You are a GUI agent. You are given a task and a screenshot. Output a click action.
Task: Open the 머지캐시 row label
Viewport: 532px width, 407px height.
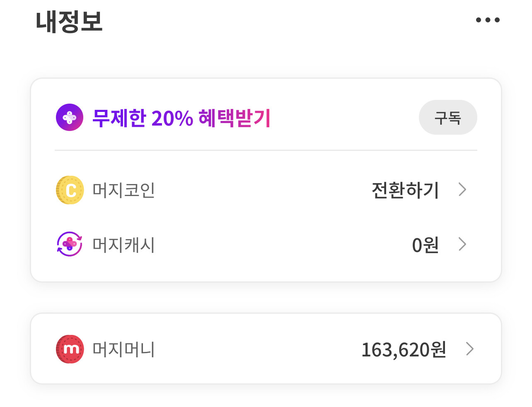pos(123,245)
